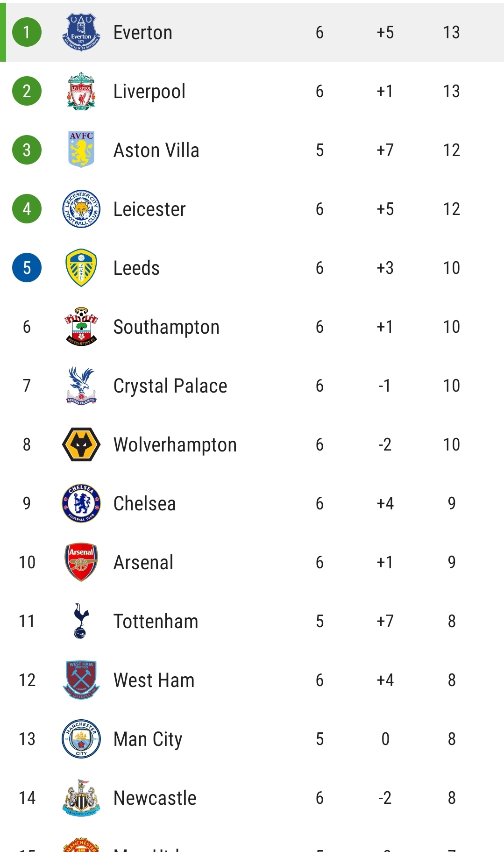This screenshot has width=504, height=852.
Task: Open the Man City team name
Action: coord(148,739)
